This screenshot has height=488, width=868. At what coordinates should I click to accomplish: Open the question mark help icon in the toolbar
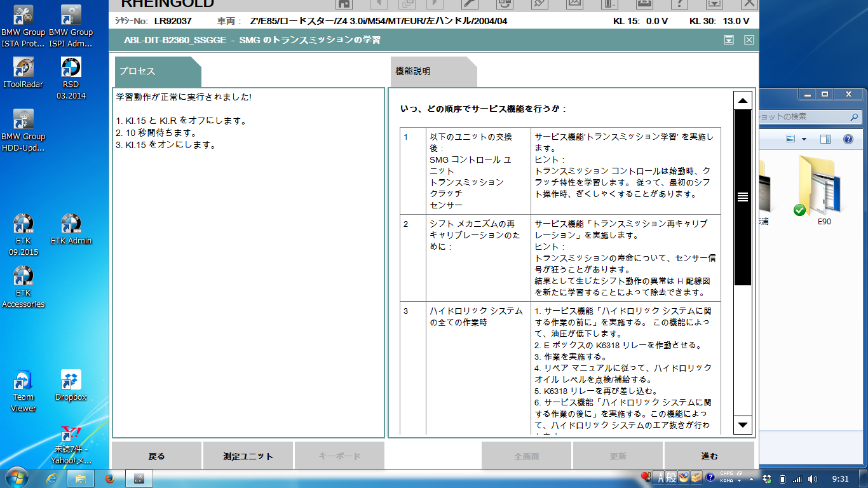pos(680,3)
